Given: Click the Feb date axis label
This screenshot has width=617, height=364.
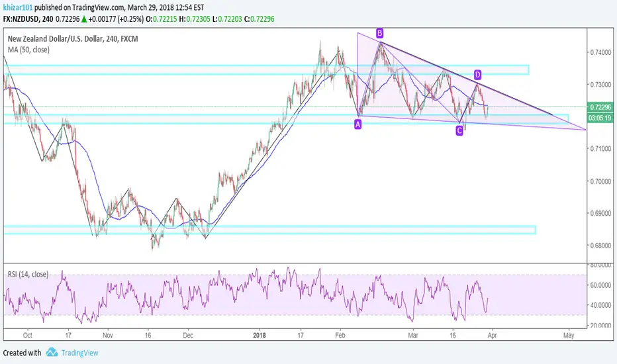Looking at the screenshot, I should tap(340, 336).
